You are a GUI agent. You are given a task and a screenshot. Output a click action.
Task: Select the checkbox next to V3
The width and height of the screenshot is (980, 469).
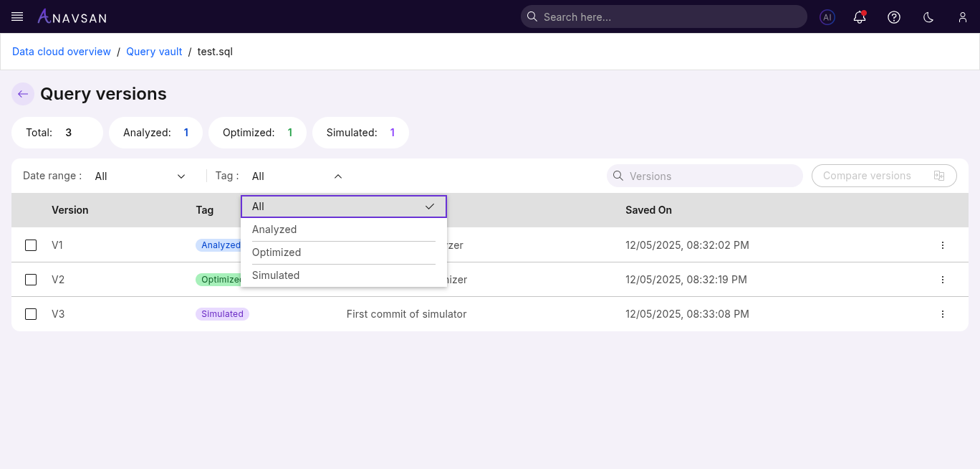pyautogui.click(x=30, y=313)
